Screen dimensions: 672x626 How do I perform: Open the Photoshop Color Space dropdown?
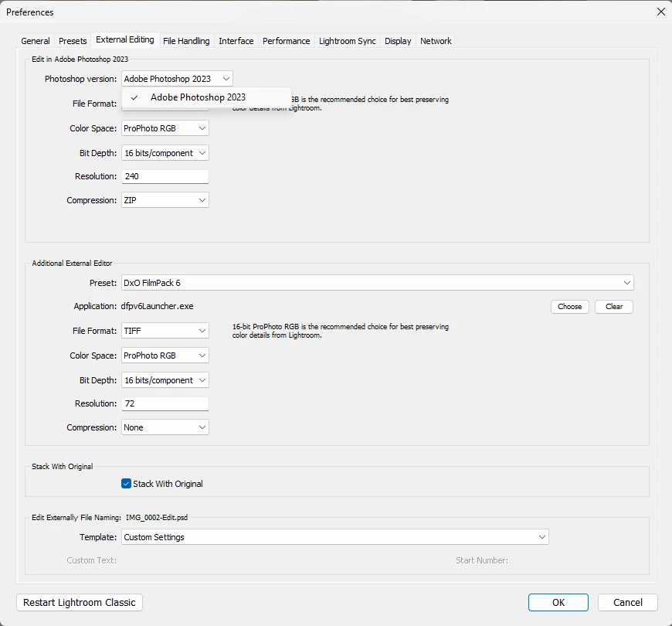pyautogui.click(x=165, y=128)
